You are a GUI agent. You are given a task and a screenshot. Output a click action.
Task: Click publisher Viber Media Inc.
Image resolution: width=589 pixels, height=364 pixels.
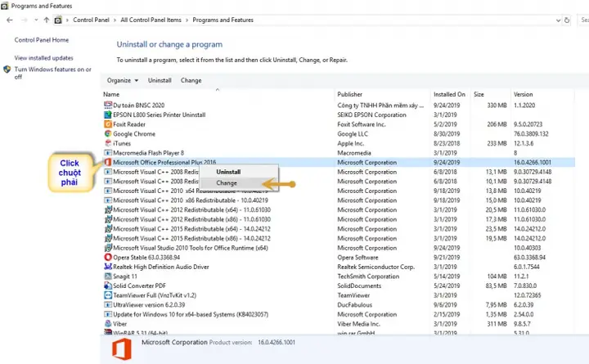359,324
